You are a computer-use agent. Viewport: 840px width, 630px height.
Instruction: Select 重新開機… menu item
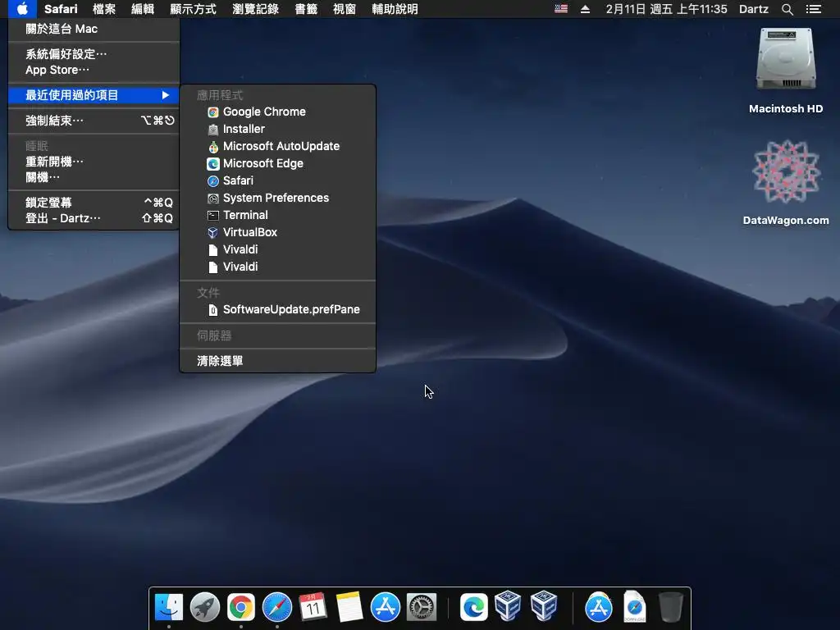(x=94, y=162)
